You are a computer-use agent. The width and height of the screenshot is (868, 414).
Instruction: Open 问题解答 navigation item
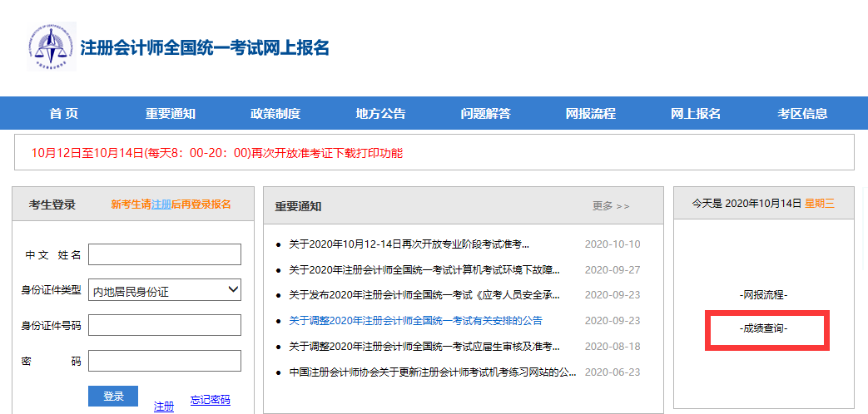(x=485, y=114)
